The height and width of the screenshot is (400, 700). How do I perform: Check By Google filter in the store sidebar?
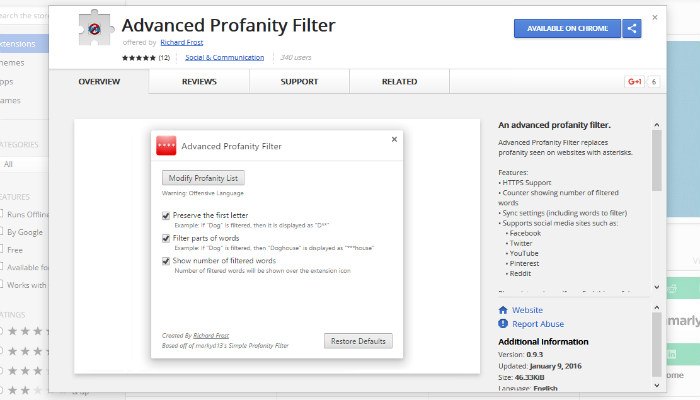1,232
